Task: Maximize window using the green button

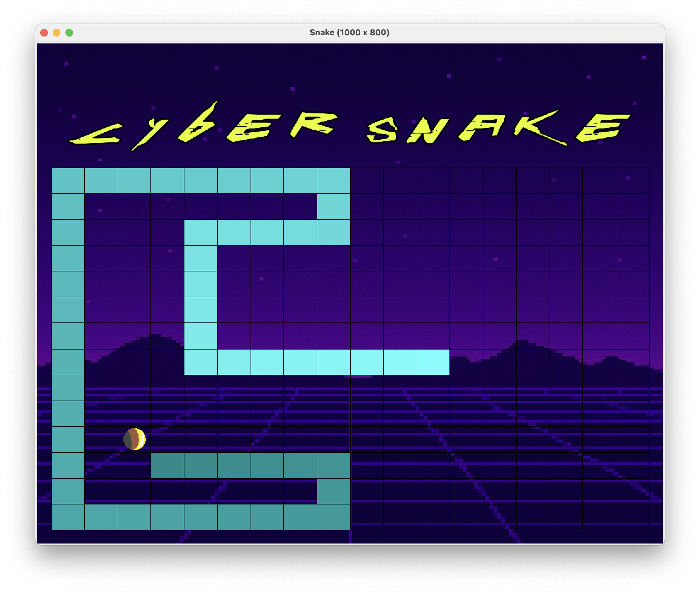Action: click(70, 32)
